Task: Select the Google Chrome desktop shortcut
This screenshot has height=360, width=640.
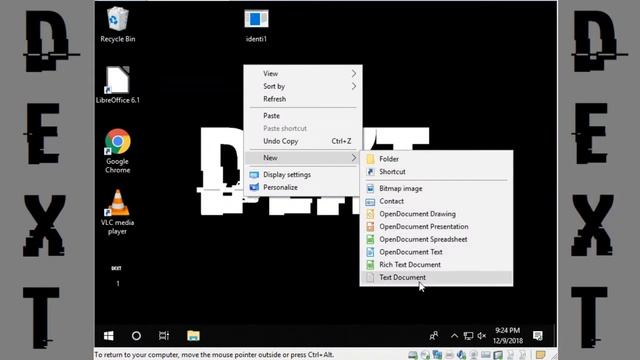Action: tap(118, 151)
